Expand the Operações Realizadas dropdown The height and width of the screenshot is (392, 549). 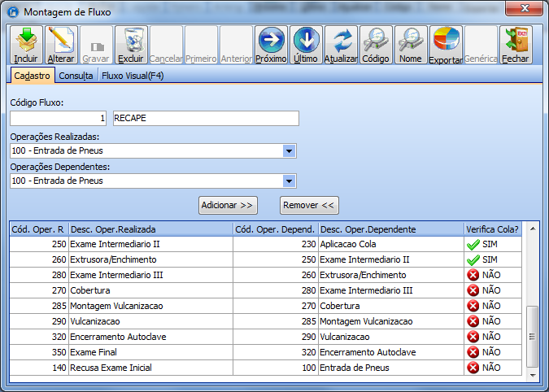(x=289, y=150)
